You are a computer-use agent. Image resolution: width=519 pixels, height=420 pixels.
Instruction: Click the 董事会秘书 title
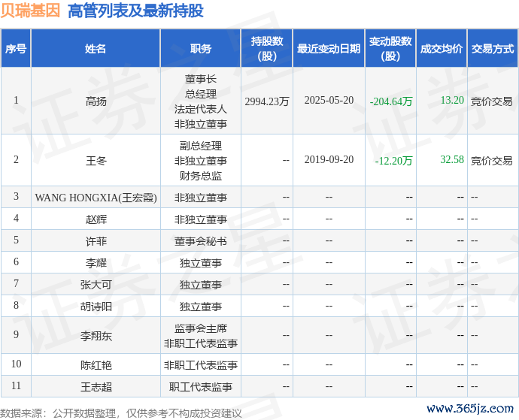pyautogui.click(x=201, y=241)
